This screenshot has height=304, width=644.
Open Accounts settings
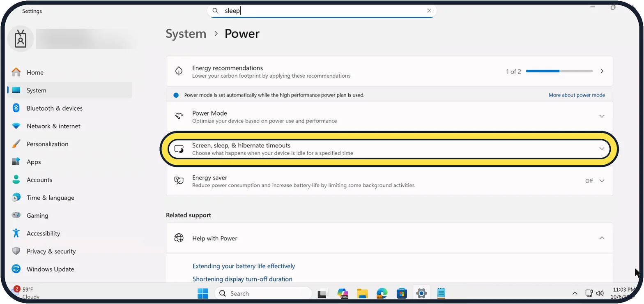coord(70,180)
